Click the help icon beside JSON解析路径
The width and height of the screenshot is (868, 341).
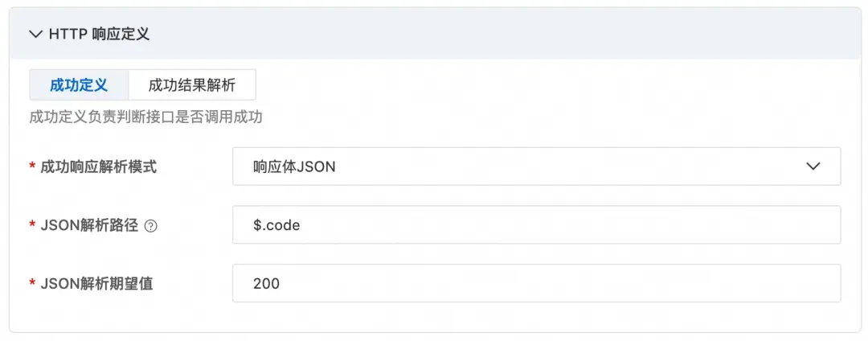(150, 226)
